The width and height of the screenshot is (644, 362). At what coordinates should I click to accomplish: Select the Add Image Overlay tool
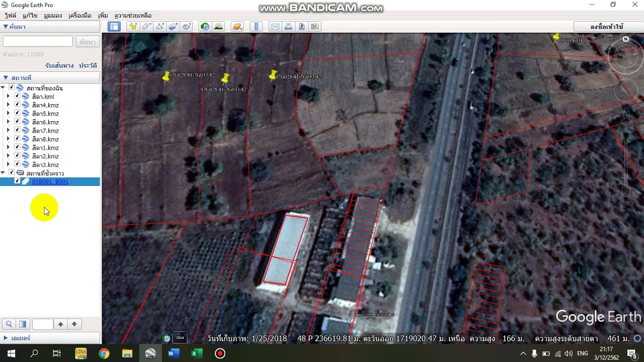click(x=173, y=27)
